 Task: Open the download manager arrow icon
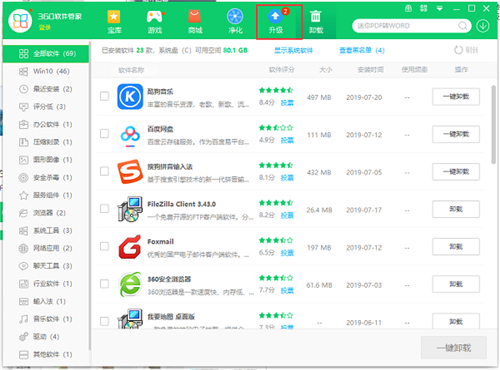click(x=483, y=26)
